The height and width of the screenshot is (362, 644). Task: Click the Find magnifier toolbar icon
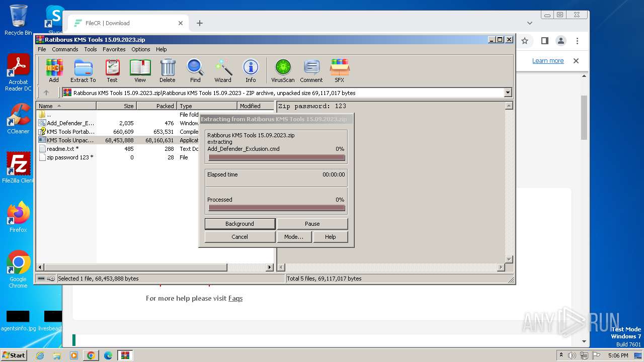coord(195,71)
